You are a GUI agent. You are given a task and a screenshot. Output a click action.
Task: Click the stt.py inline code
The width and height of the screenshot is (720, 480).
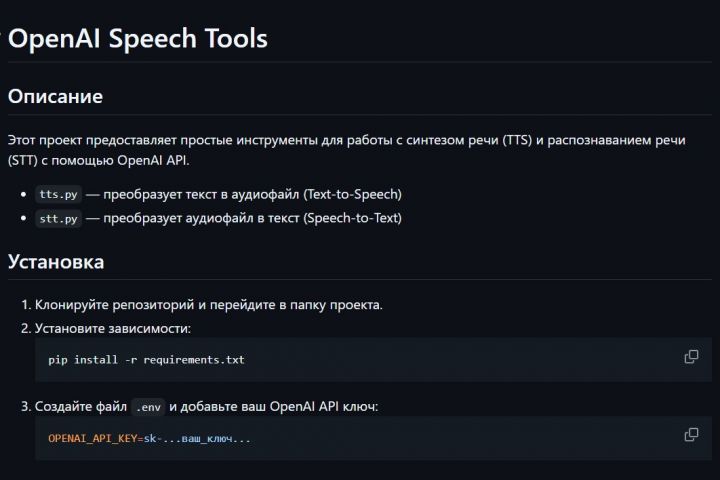[58, 218]
